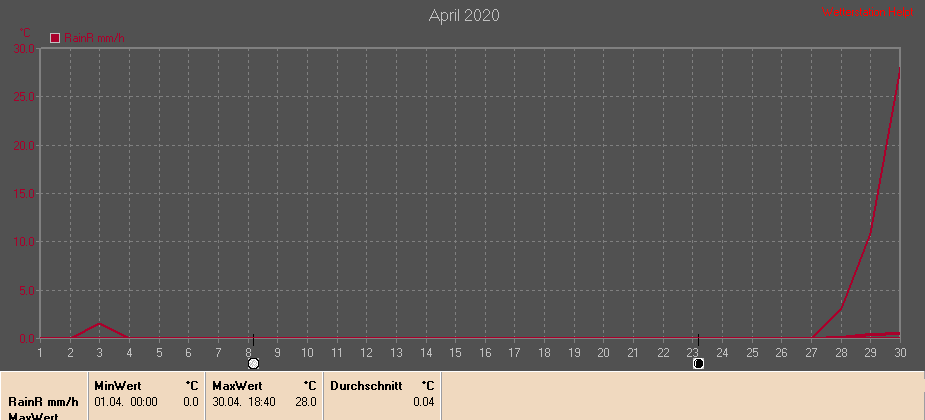Click the 0.0 value in the MinWert column
Viewport: 925px width, 420px height.
pyautogui.click(x=191, y=402)
